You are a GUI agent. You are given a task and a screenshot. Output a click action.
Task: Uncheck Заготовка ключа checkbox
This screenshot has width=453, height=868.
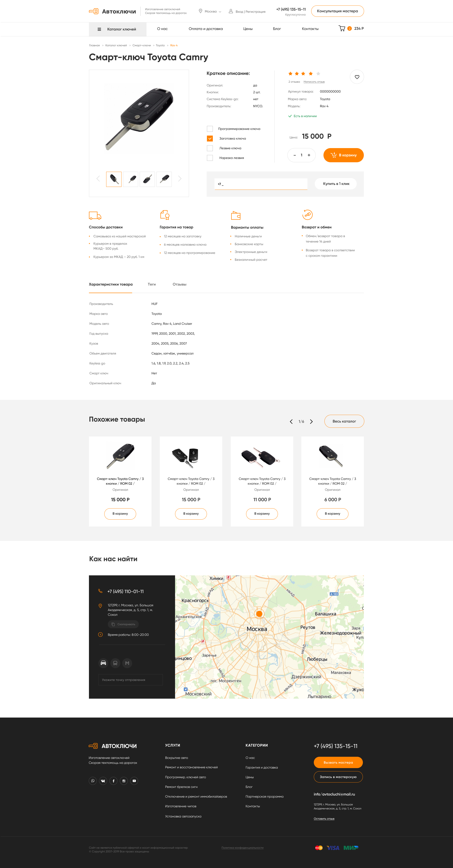pos(210,138)
